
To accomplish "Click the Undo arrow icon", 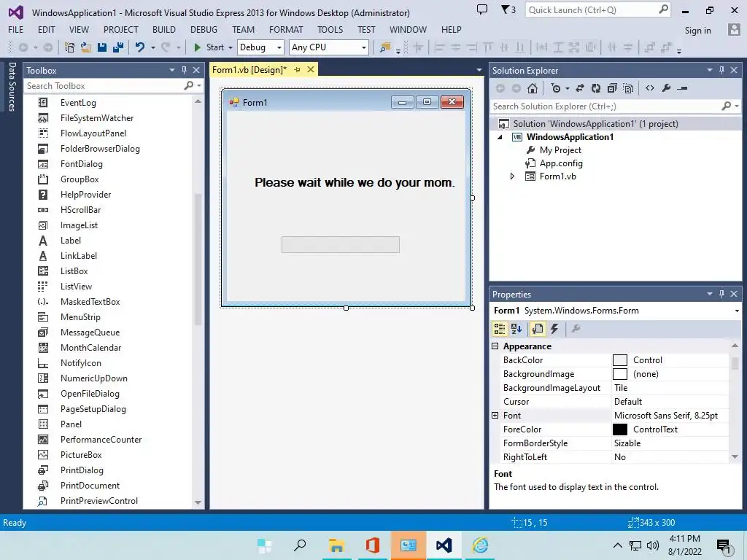I will click(140, 47).
